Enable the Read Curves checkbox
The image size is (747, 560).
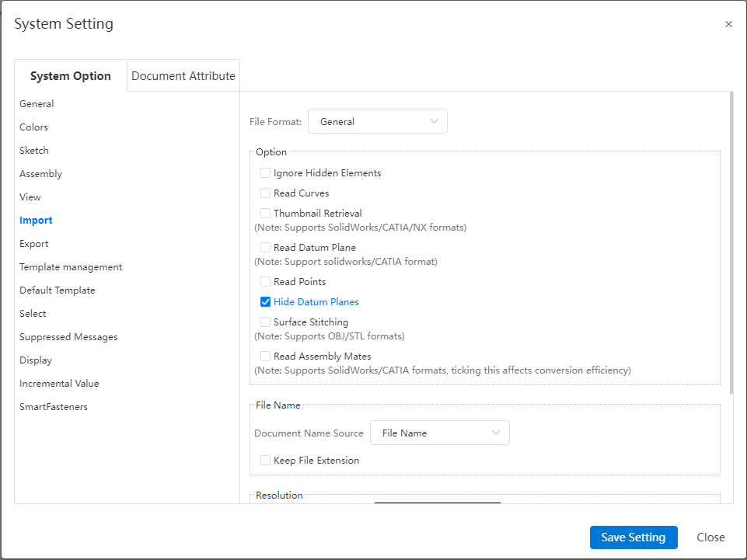tap(265, 193)
